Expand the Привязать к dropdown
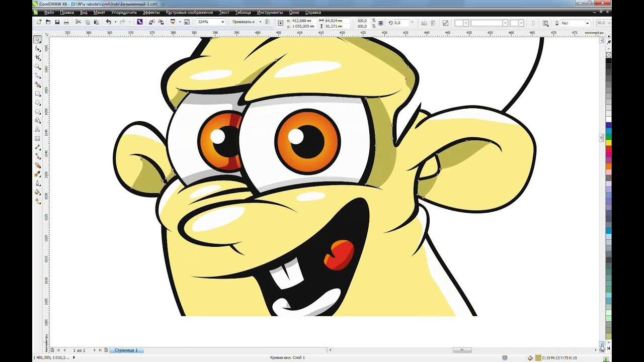 click(260, 22)
